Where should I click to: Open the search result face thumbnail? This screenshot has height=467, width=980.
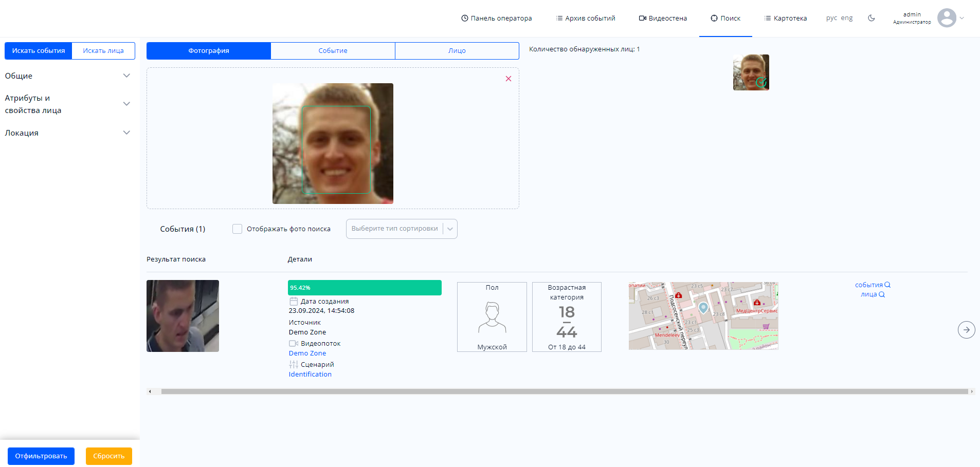click(x=183, y=316)
